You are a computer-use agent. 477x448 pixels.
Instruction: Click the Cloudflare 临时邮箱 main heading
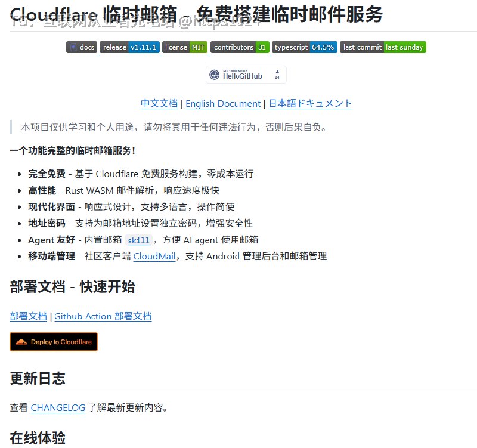tap(196, 14)
